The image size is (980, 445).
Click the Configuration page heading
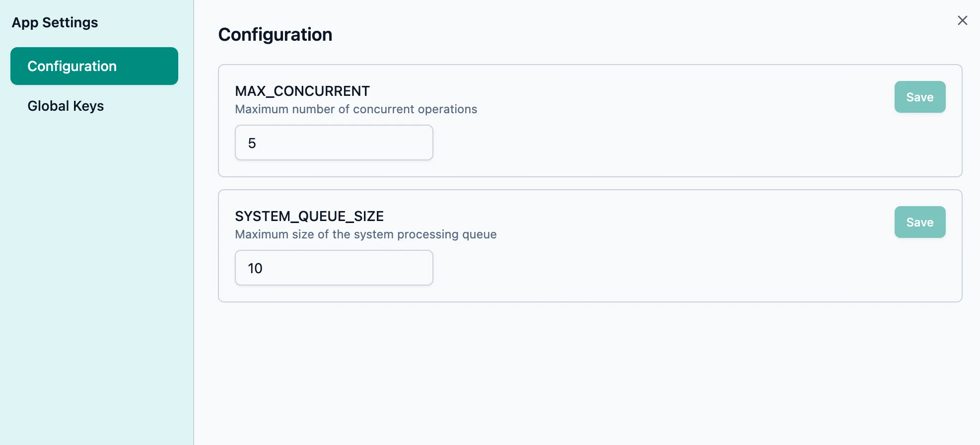click(x=275, y=34)
